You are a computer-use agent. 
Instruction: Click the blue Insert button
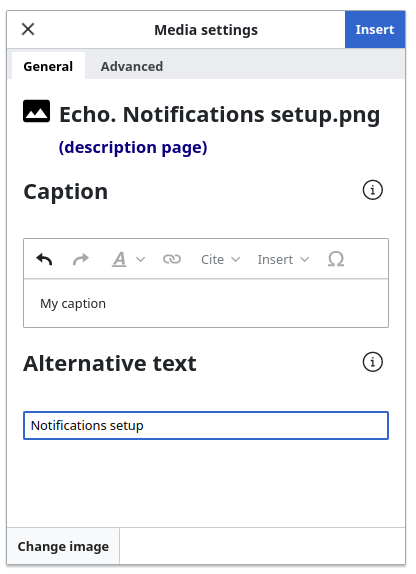point(375,30)
